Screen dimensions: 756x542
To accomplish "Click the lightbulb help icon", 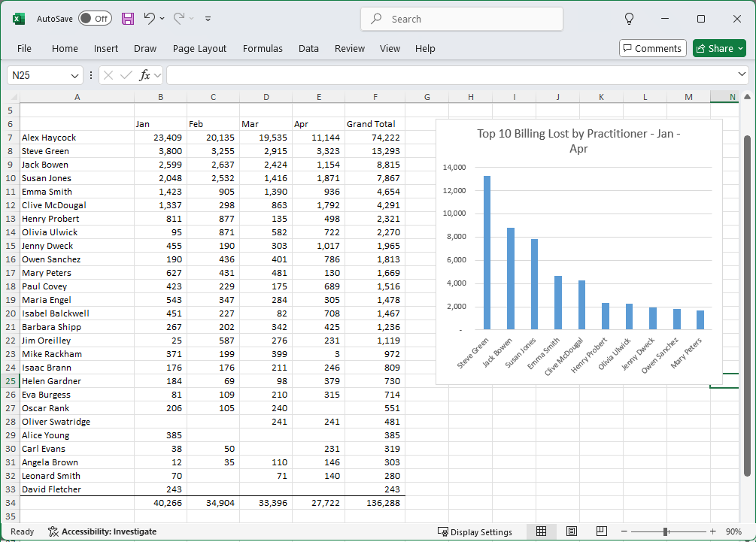I will (x=630, y=19).
